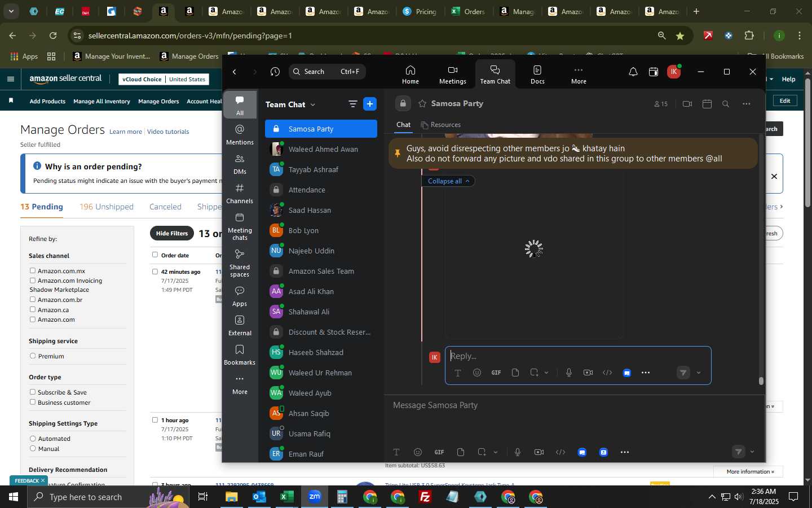Search within Samosa Party chat
This screenshot has width=812, height=508.
point(726,104)
